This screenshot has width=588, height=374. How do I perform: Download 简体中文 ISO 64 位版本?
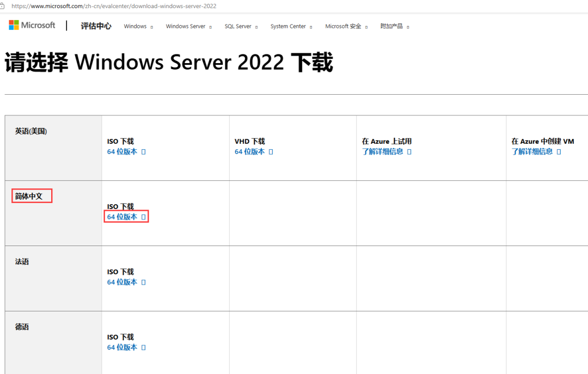[126, 217]
